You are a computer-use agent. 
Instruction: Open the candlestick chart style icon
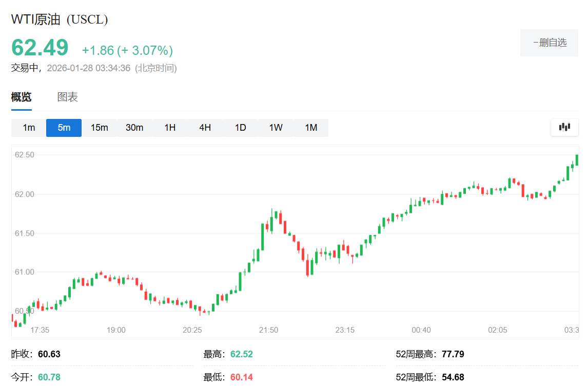tap(564, 127)
